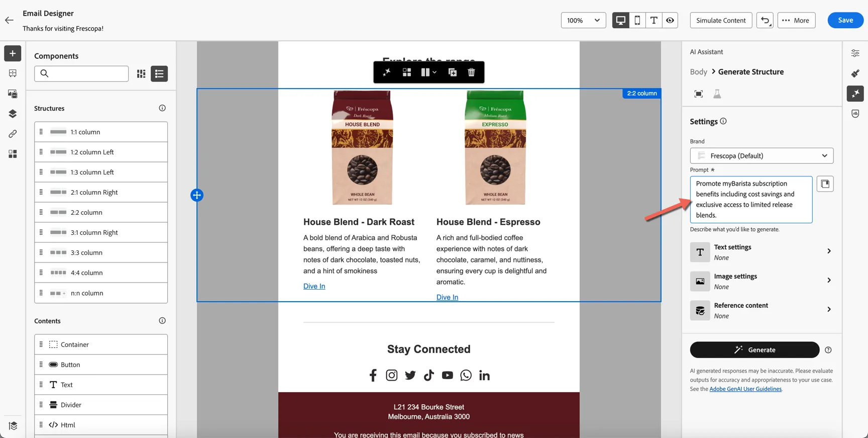This screenshot has height=438, width=868.
Task: Focus the Components search field
Action: click(81, 73)
